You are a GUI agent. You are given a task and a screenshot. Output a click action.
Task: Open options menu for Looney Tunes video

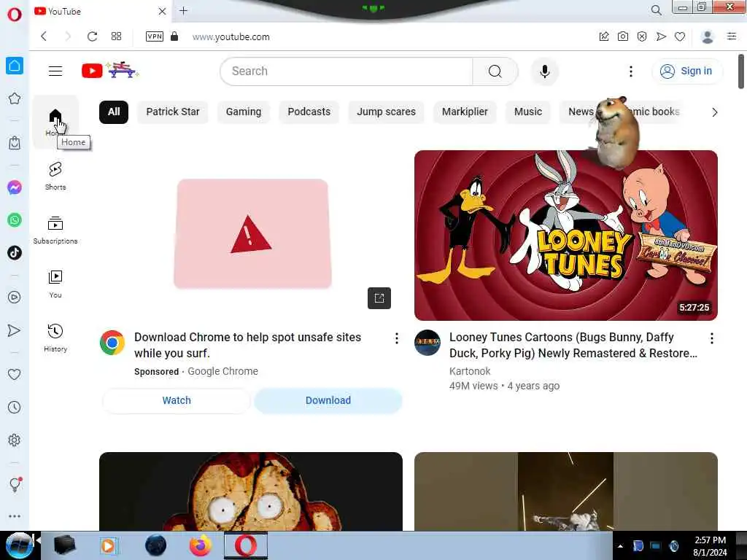click(712, 338)
